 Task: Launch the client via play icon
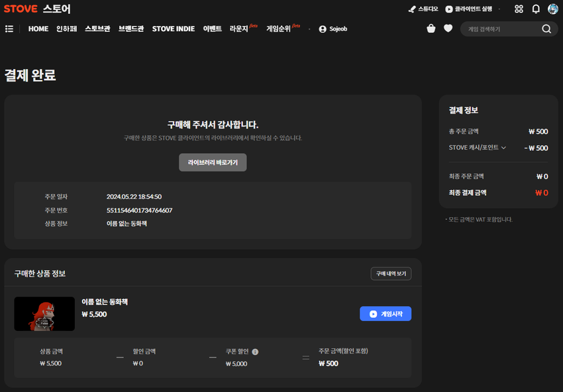pyautogui.click(x=449, y=9)
